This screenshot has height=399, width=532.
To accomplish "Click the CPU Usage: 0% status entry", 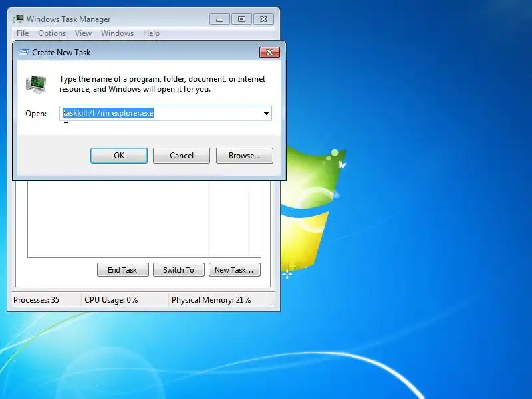I will 111,300.
